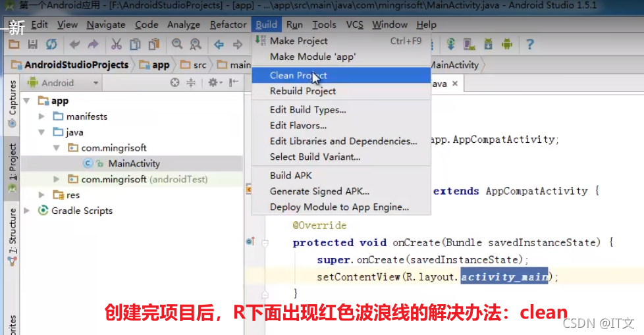Click the Find magnifier icon
This screenshot has width=644, height=335.
[x=177, y=44]
